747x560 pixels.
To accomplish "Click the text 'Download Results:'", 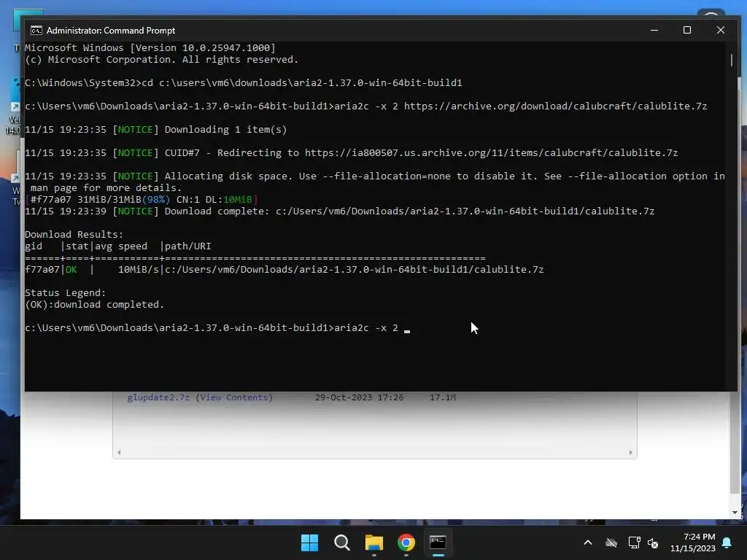I will pyautogui.click(x=74, y=234).
